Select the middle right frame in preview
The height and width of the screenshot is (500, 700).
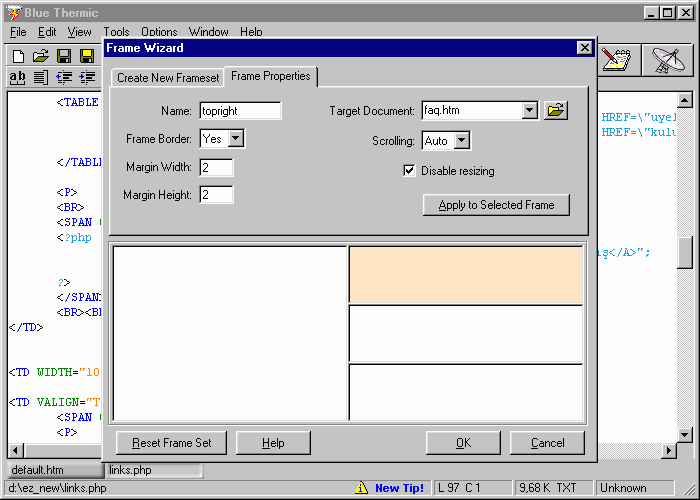[x=466, y=333]
